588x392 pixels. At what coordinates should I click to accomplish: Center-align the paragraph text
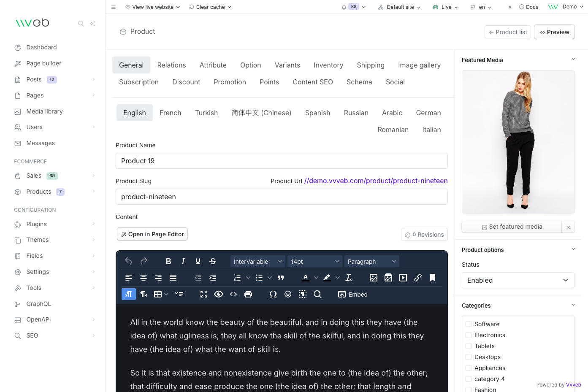(x=144, y=278)
